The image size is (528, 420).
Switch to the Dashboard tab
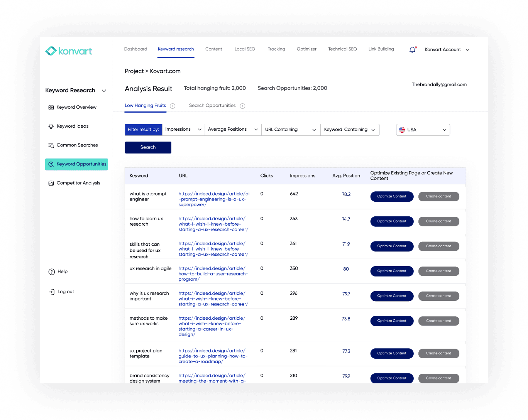[x=135, y=49]
